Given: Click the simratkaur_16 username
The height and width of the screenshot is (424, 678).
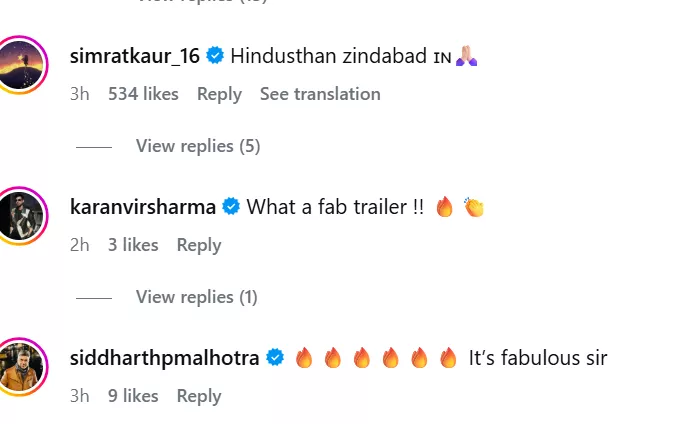Looking at the screenshot, I should pyautogui.click(x=135, y=56).
